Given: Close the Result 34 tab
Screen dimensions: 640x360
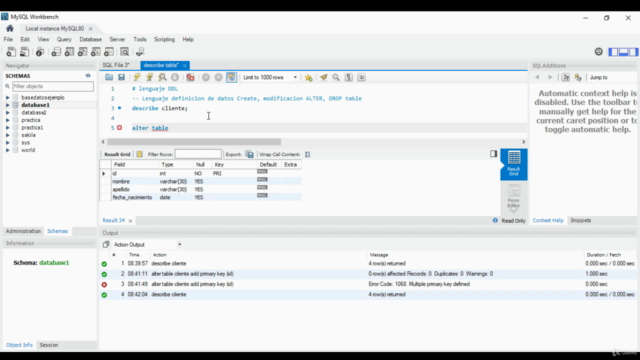Looking at the screenshot, I should point(130,221).
